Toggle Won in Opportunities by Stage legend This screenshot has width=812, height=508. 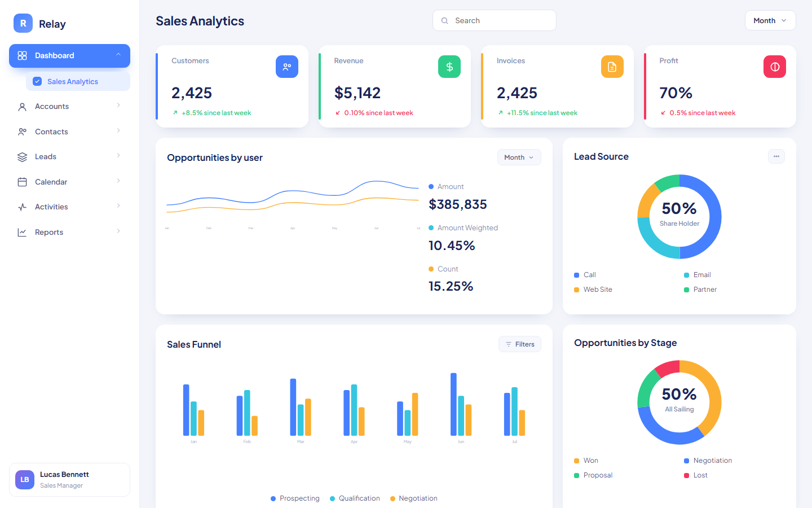click(586, 461)
